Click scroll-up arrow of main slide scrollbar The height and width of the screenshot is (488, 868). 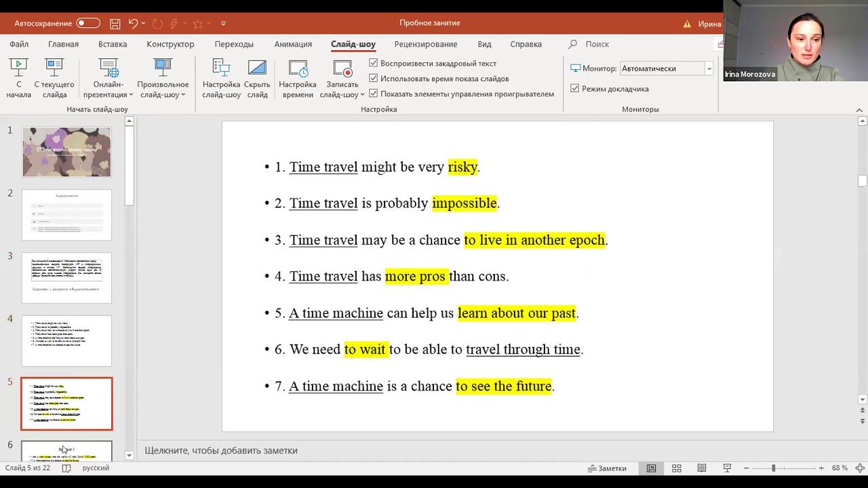click(x=863, y=121)
